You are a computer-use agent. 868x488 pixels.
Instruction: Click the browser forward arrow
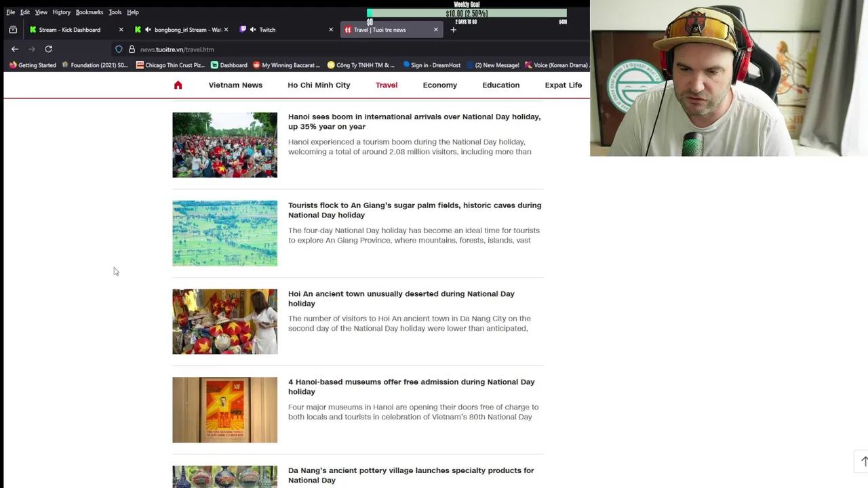point(31,49)
